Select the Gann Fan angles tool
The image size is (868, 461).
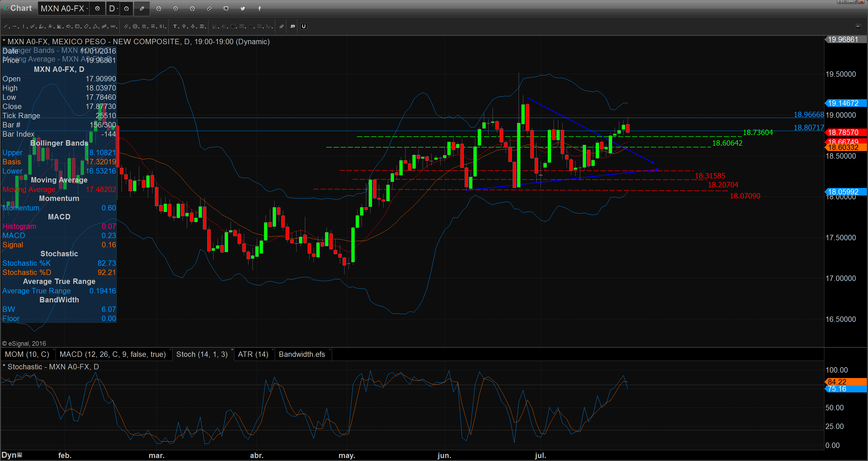[59, 26]
